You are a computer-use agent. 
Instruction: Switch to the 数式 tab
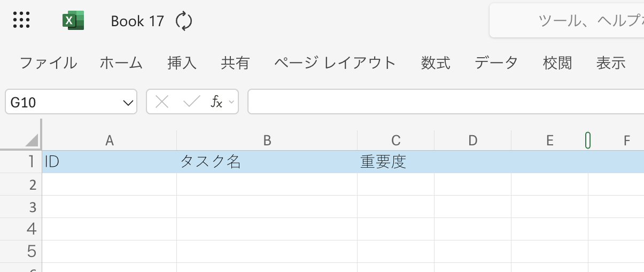click(x=435, y=63)
